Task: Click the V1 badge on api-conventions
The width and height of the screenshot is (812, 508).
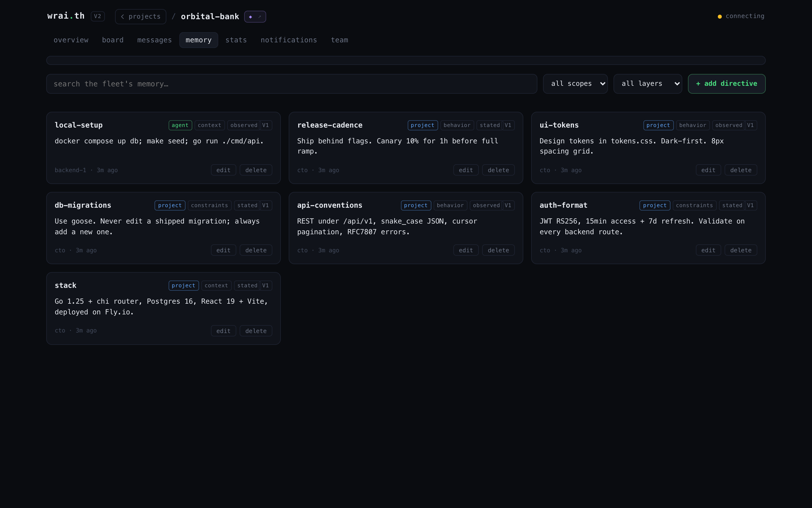Action: click(508, 205)
